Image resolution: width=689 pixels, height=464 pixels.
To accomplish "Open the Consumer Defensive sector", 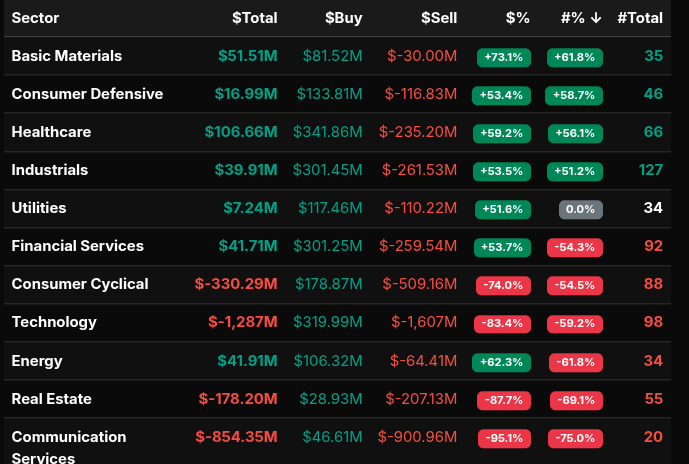I will 87,94.
